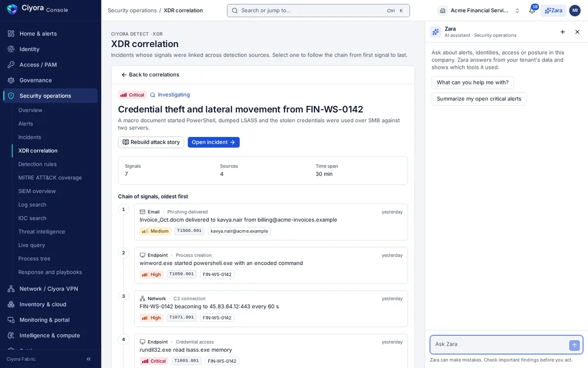This screenshot has width=588, height=368.
Task: Open Response and playbooks
Action: [x=50, y=272]
